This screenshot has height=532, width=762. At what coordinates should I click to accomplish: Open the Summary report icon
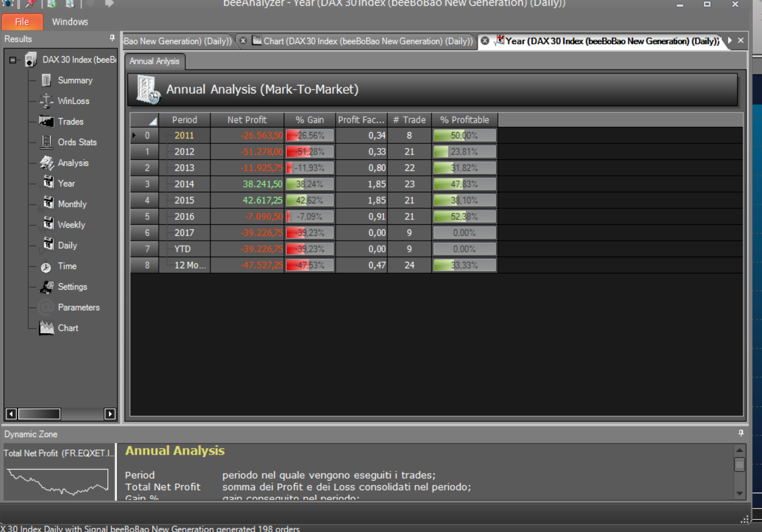tap(47, 80)
